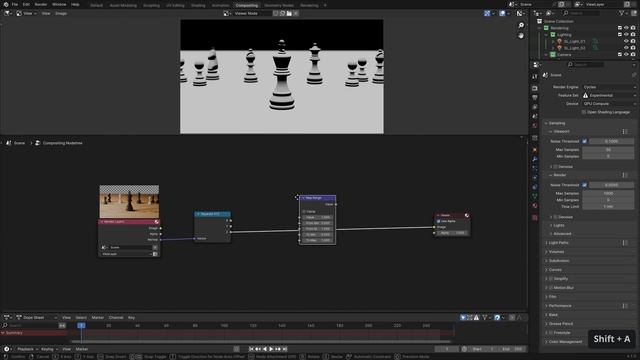Toggle Clamp checkbox on Map Range node
The height and width of the screenshot is (360, 640).
[x=304, y=211]
